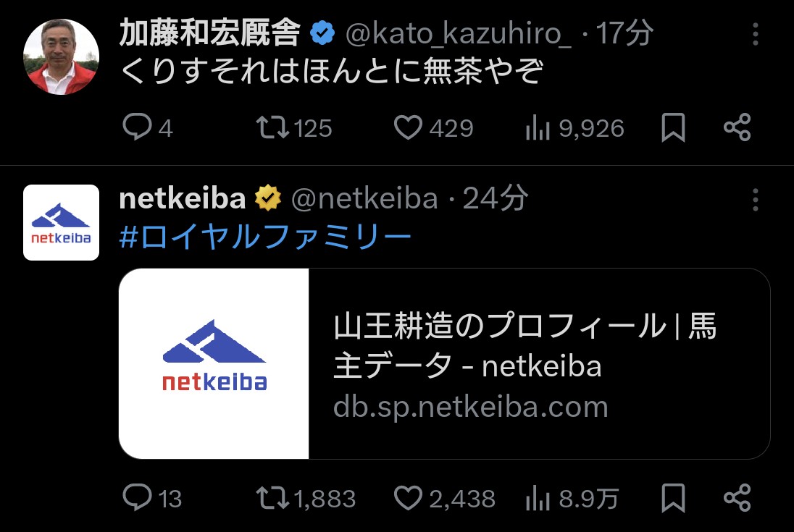Open 加藤和宏厩舎 profile picture
The height and width of the screenshot is (532, 794).
(61, 56)
